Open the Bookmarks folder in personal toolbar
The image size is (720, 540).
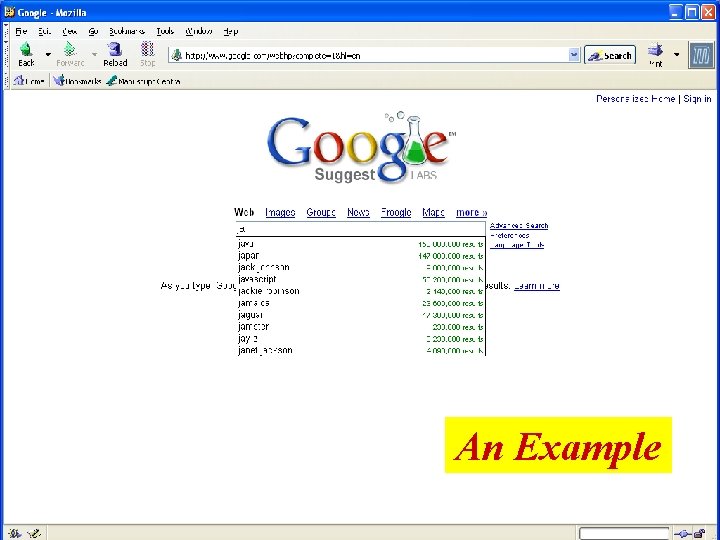[x=77, y=81]
